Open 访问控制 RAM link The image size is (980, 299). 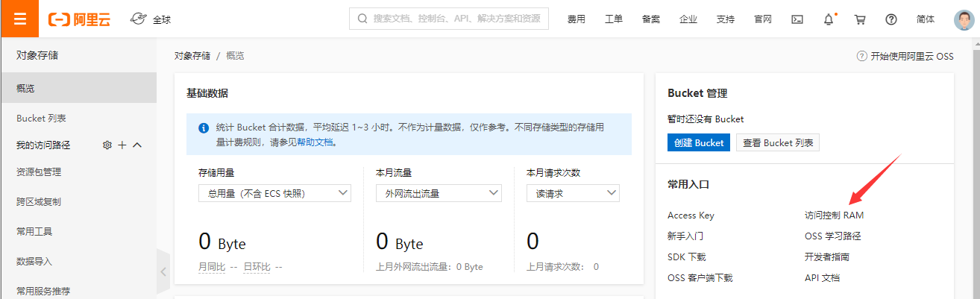(835, 215)
